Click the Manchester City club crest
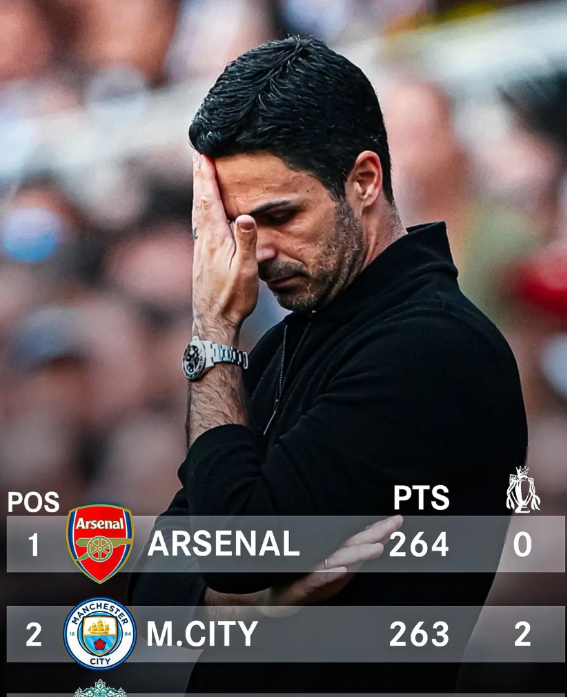This screenshot has height=697, width=567. pos(100,633)
